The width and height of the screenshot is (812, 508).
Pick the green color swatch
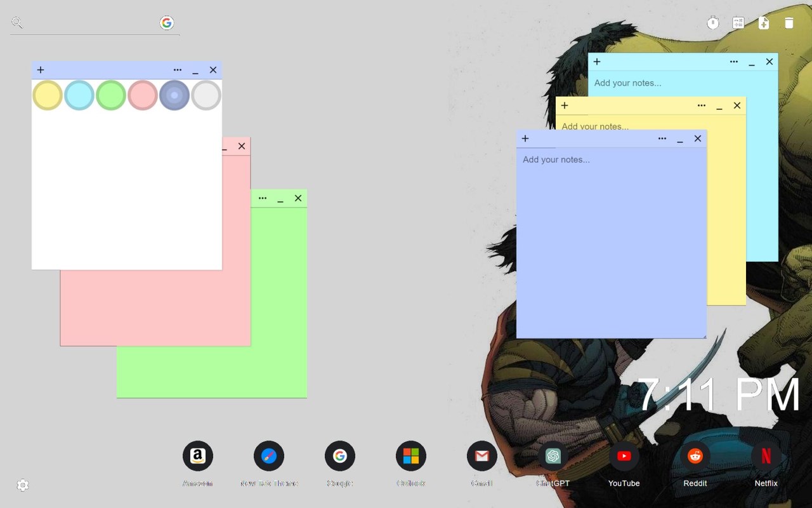(x=111, y=95)
